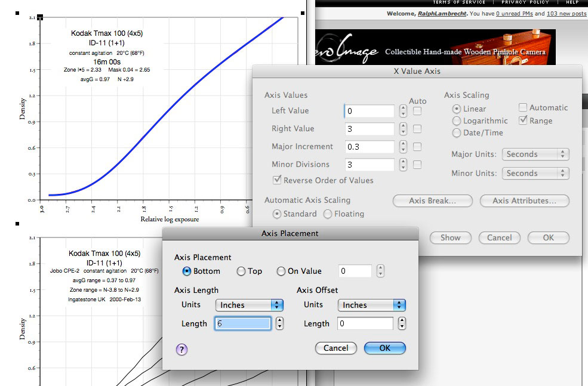Image resolution: width=588 pixels, height=386 pixels.
Task: Click the Minor Divisions stepper
Action: 403,165
